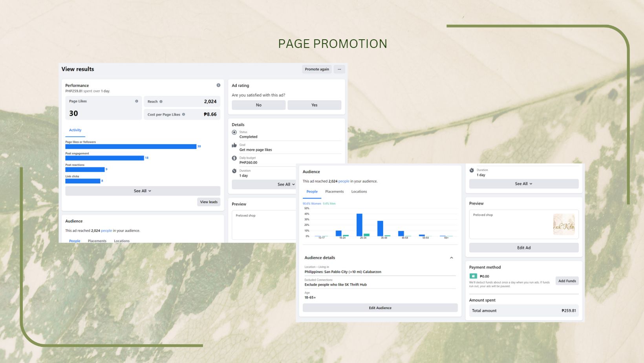This screenshot has height=363, width=644.
Task: Click the info icon next to Reach
Action: coord(161,101)
